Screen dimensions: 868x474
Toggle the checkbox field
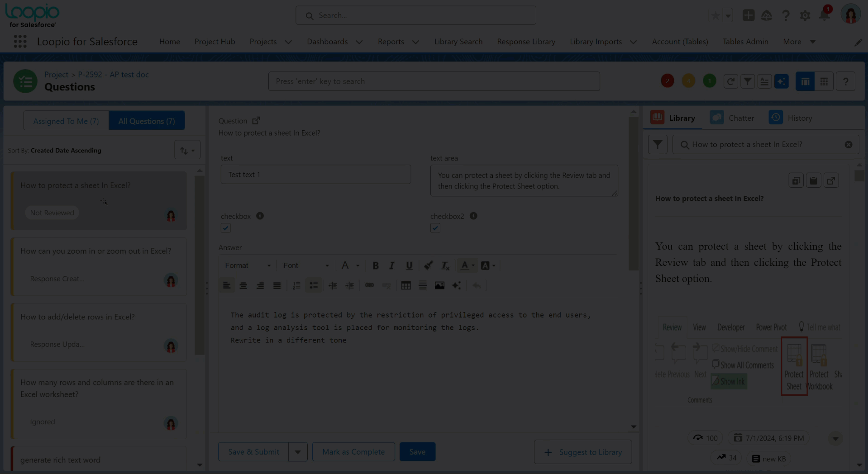click(x=225, y=228)
